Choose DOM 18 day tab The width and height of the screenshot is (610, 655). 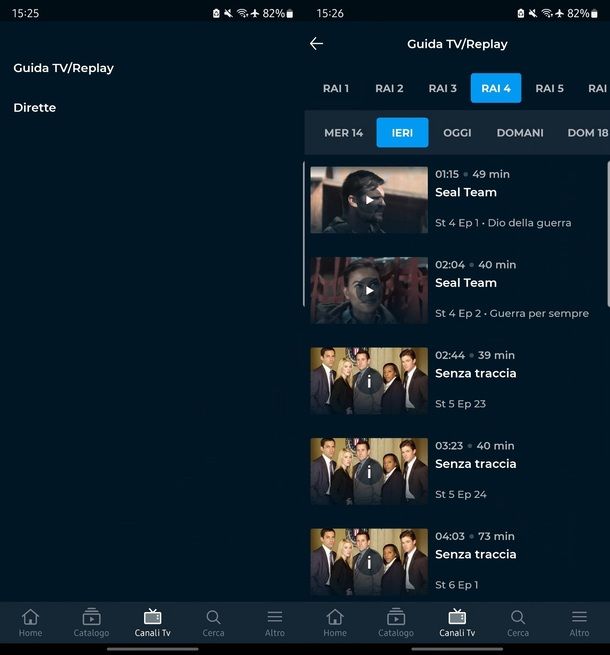point(587,133)
